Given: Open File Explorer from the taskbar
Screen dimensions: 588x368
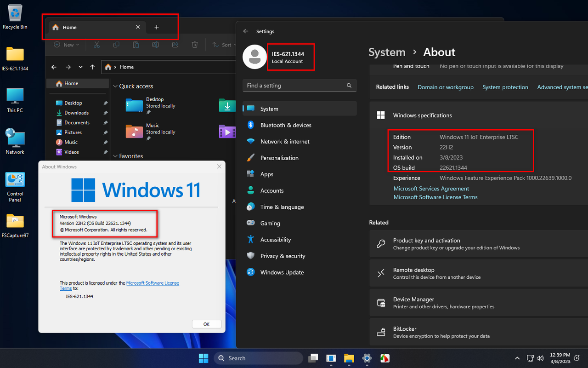Looking at the screenshot, I should (349, 358).
